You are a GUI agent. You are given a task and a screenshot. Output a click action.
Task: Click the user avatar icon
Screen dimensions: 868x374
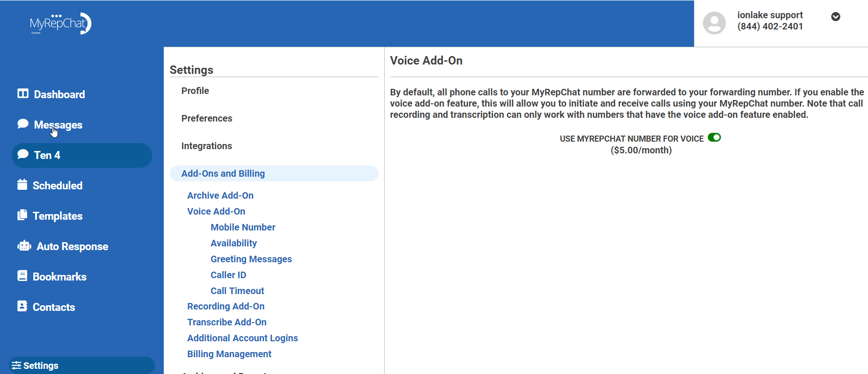(x=715, y=23)
